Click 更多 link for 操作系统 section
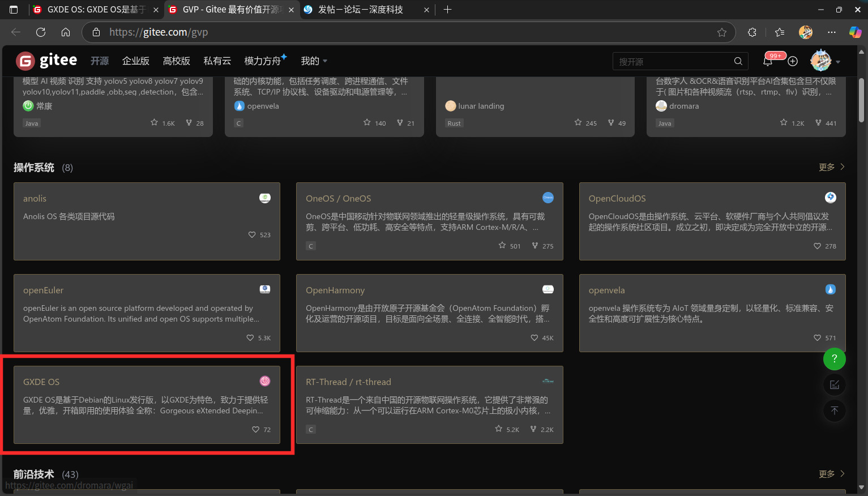The height and width of the screenshot is (496, 868). click(832, 167)
